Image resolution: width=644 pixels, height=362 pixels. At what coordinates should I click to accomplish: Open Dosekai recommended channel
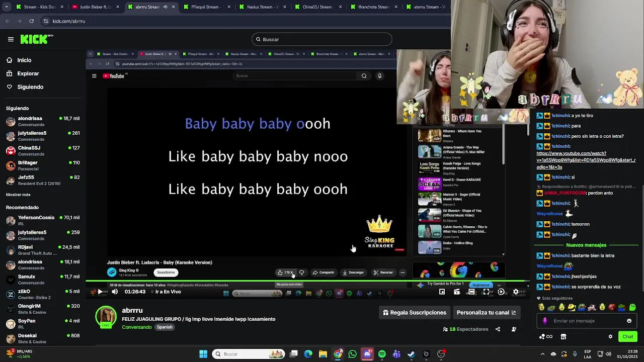tap(43, 338)
